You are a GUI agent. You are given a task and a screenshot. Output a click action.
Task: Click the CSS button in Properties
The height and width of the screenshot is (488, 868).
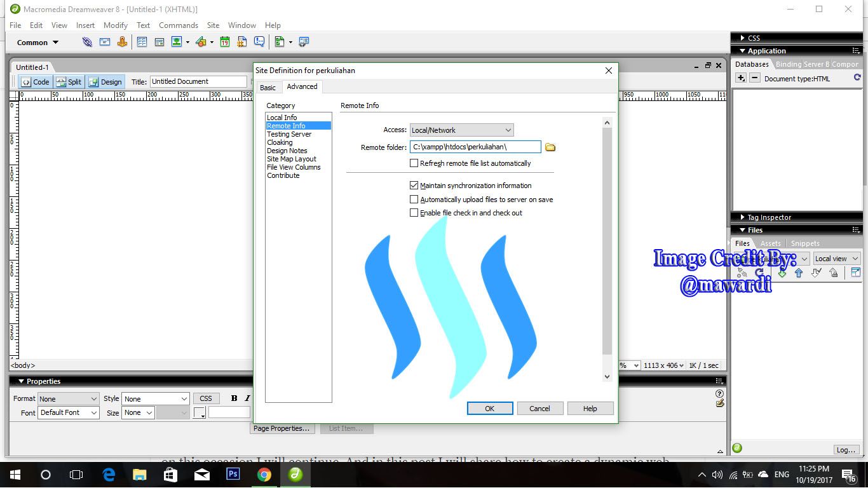click(206, 398)
